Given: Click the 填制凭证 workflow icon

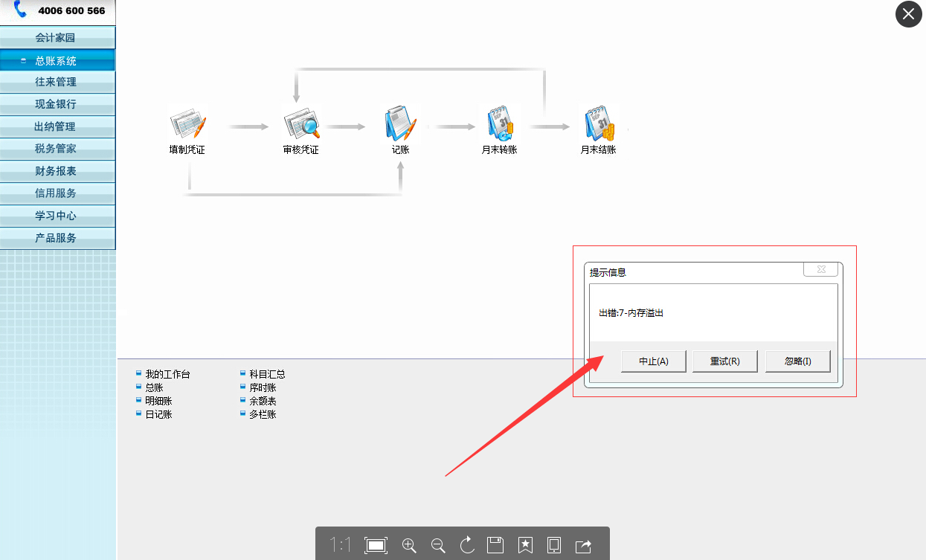Looking at the screenshot, I should (187, 125).
